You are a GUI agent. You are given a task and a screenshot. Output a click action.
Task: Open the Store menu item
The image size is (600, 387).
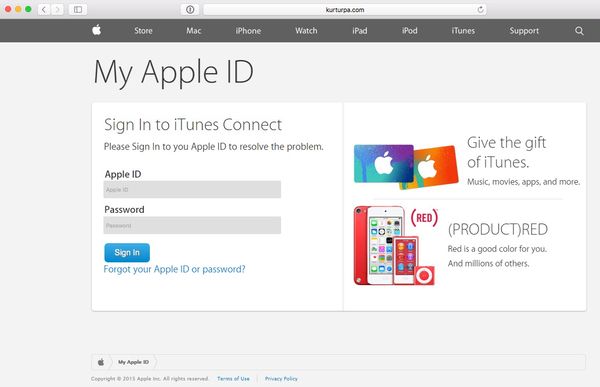tap(143, 31)
